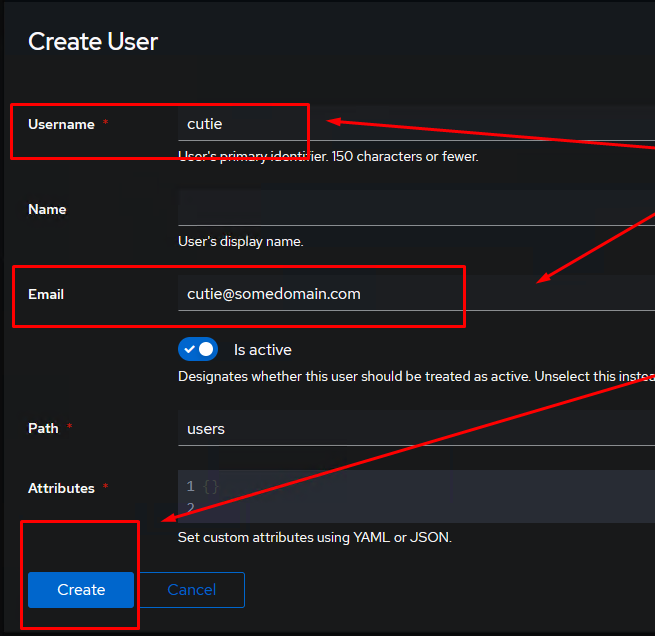The image size is (655, 636).
Task: Edit the Email field cutie@somedomain.com
Action: click(x=416, y=294)
